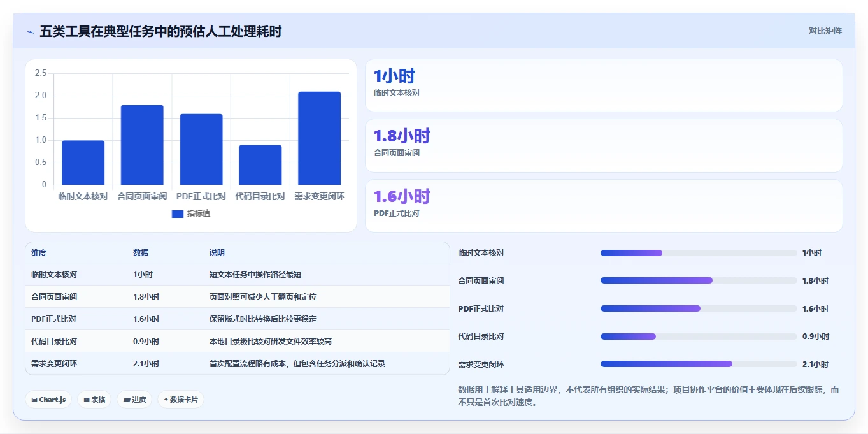Screen dimensions: 868x434
Task: Click the 需求变更闭环 progress bar
Action: click(x=699, y=364)
